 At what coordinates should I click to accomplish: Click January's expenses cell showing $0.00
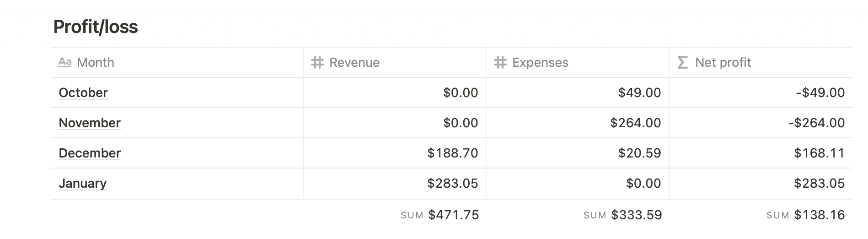(x=643, y=183)
